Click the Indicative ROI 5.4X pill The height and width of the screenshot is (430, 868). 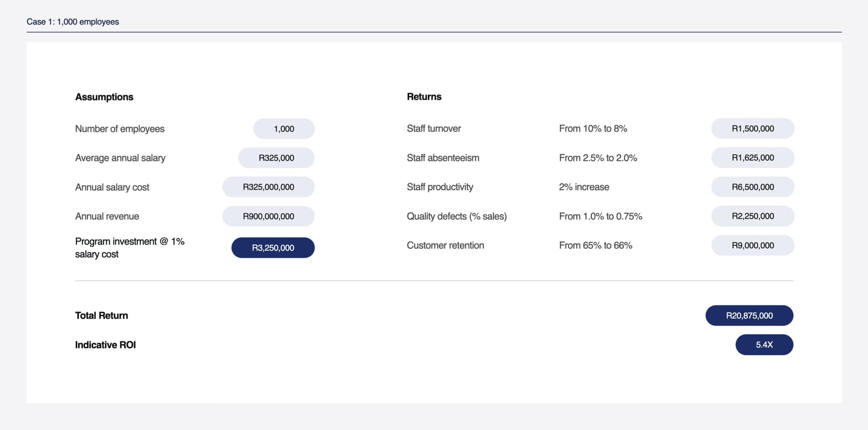764,345
